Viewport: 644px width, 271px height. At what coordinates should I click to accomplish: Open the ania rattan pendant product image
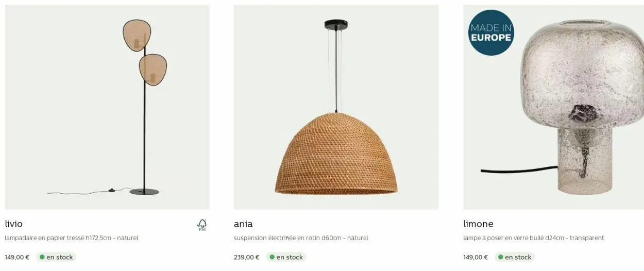point(336,107)
